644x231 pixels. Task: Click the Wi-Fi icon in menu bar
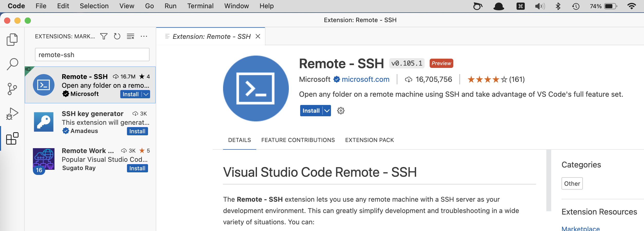tap(632, 6)
